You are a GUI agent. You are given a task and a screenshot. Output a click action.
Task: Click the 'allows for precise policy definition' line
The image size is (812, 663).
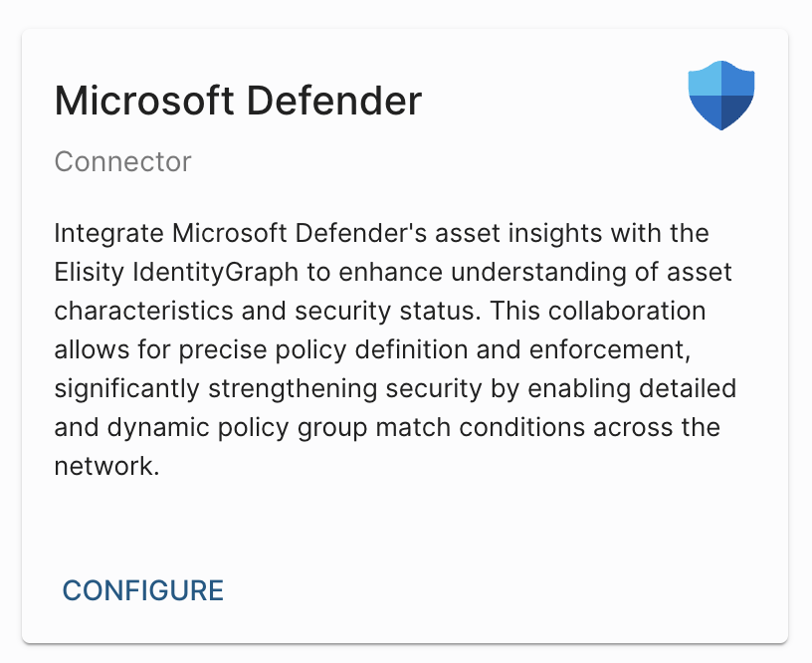[x=262, y=350]
